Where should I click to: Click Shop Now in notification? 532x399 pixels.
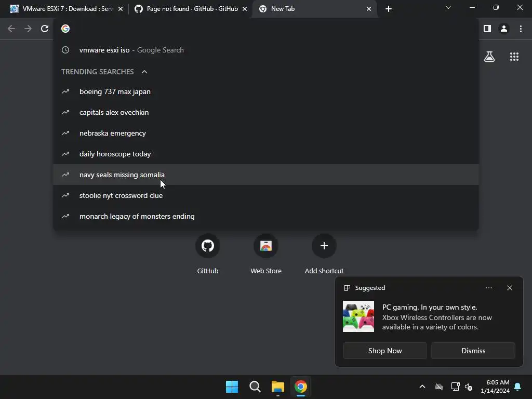(385, 351)
